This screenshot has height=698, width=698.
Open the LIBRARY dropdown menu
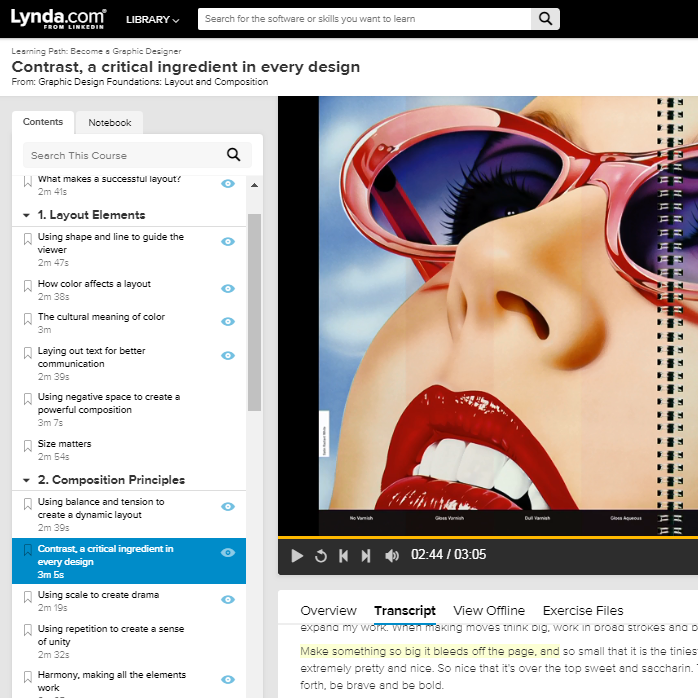(x=152, y=20)
